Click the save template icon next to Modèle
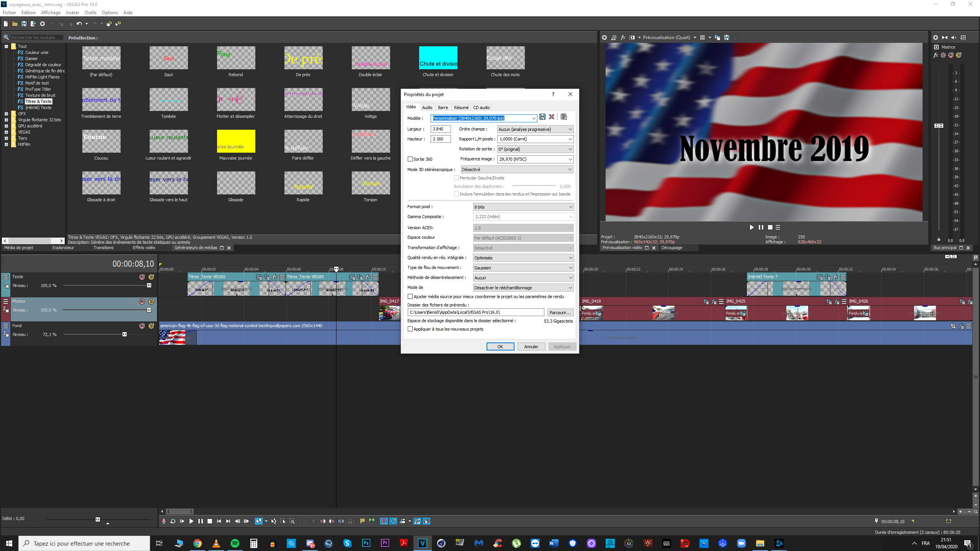 coord(542,117)
